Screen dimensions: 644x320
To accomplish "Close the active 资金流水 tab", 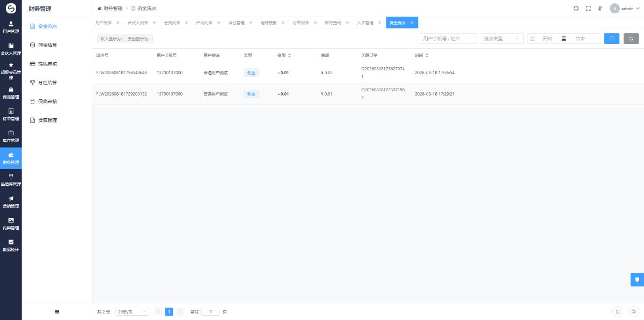I will coord(412,23).
